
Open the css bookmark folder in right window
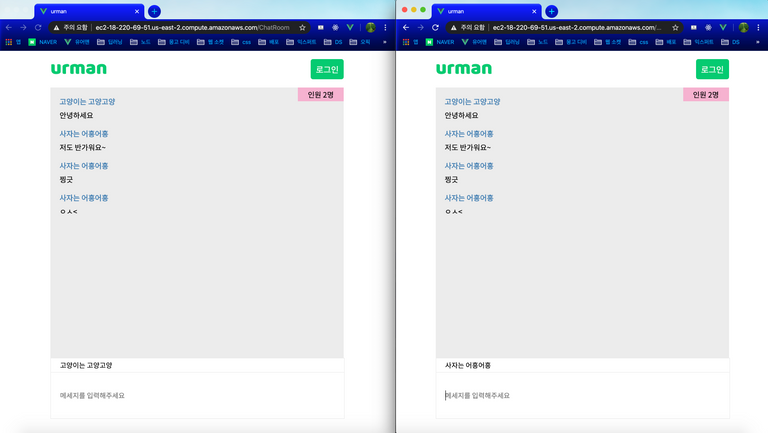(638, 42)
